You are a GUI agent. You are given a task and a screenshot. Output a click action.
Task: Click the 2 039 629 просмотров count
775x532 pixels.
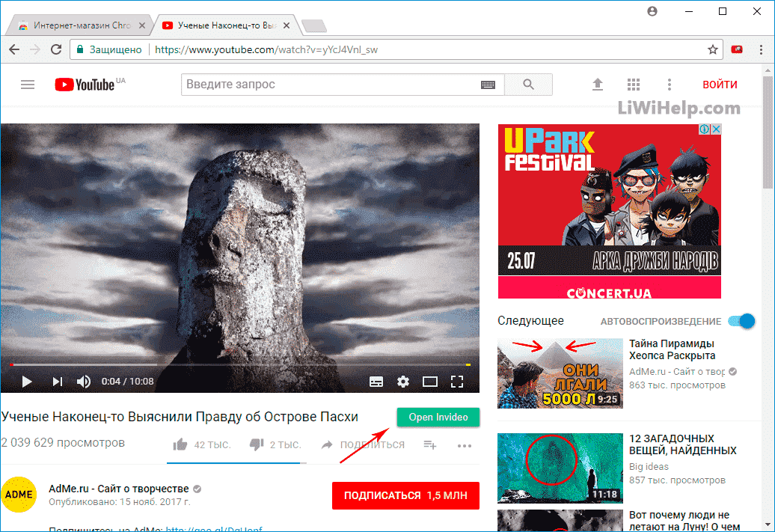point(63,442)
